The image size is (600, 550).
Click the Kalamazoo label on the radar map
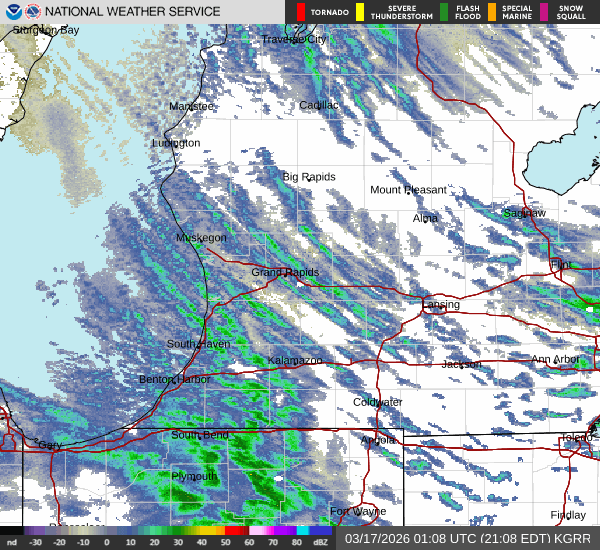tap(295, 360)
